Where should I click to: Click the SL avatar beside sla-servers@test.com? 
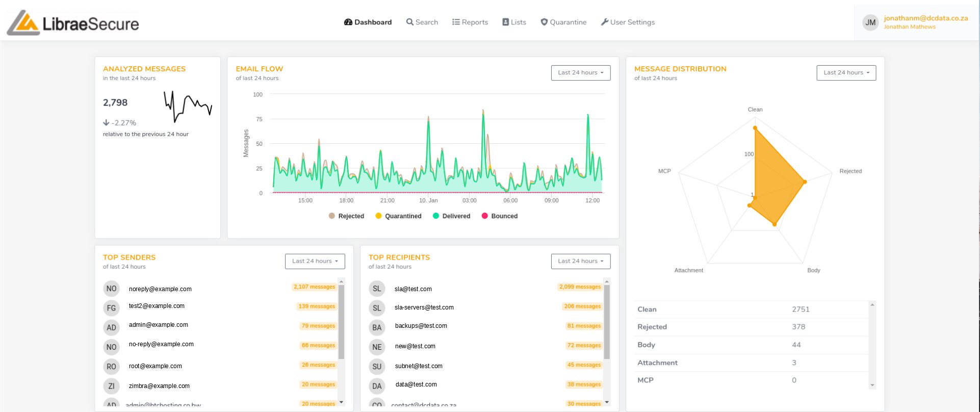pos(377,308)
